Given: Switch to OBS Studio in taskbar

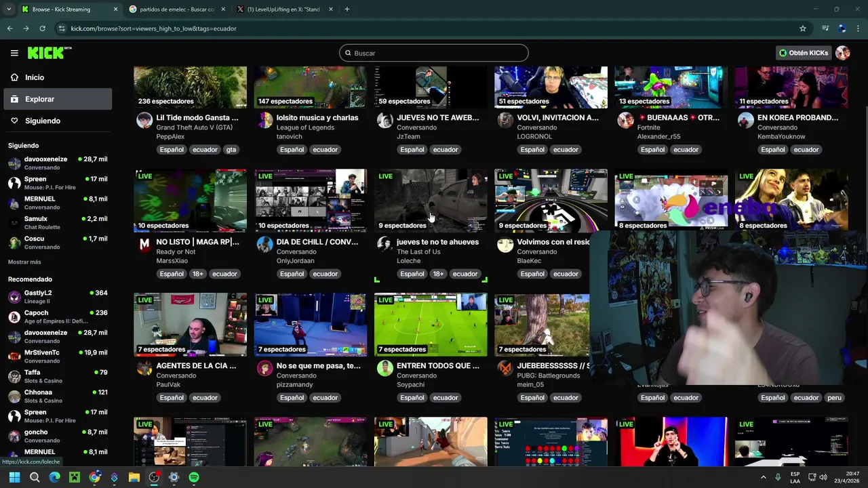Looking at the screenshot, I should [154, 477].
